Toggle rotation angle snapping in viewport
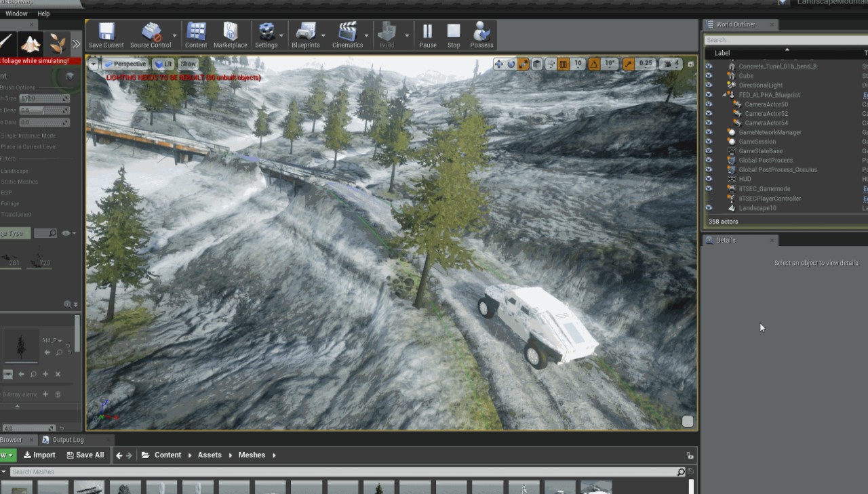 [594, 64]
